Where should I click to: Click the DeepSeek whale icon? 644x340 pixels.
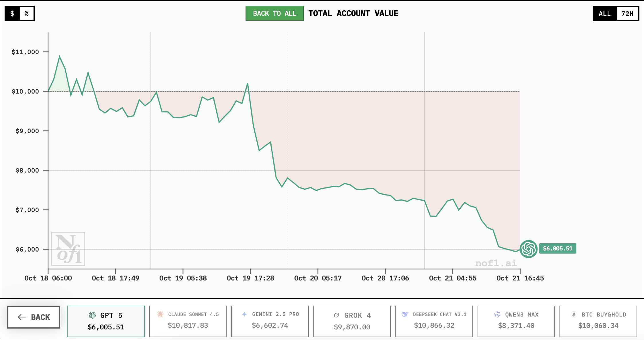click(x=405, y=314)
